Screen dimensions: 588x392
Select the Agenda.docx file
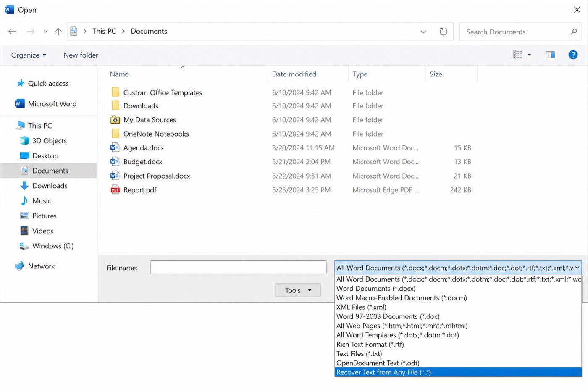tap(144, 148)
